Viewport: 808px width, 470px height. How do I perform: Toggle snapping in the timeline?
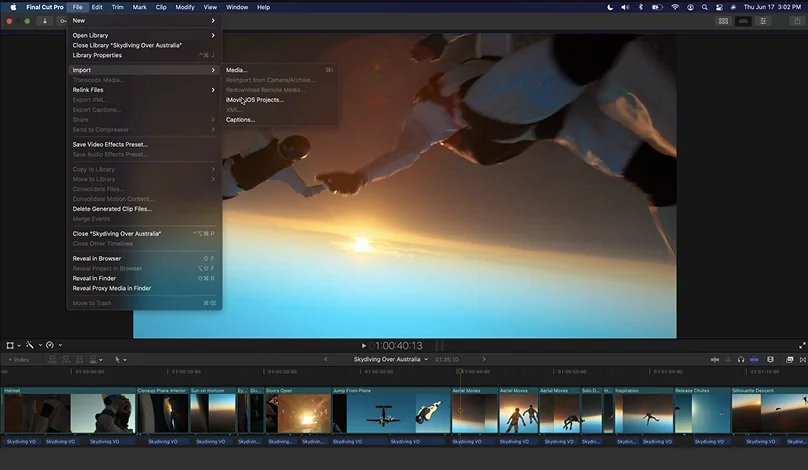[754, 360]
